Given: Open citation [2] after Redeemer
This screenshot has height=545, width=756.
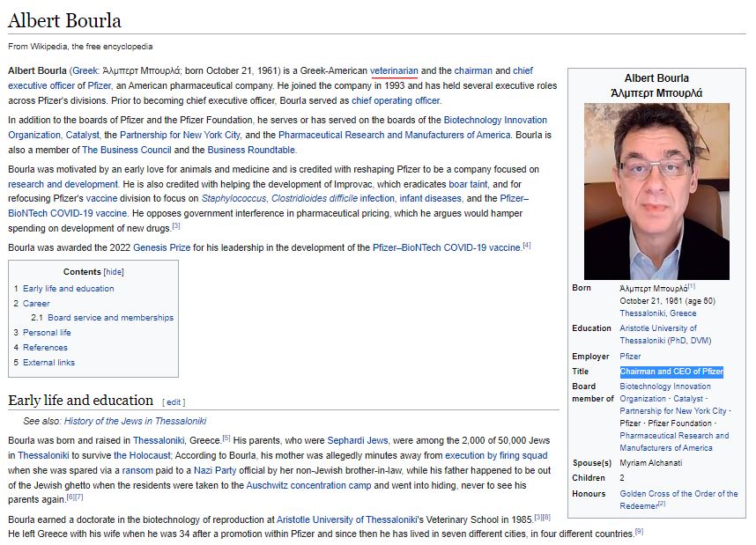Looking at the screenshot, I should coord(662,504).
